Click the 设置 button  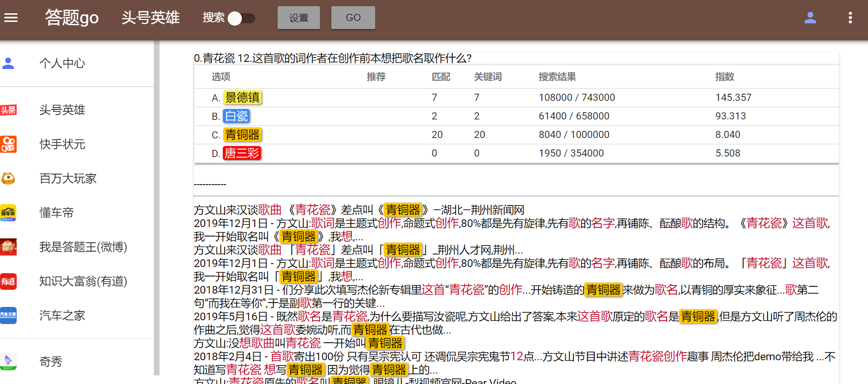pyautogui.click(x=299, y=18)
